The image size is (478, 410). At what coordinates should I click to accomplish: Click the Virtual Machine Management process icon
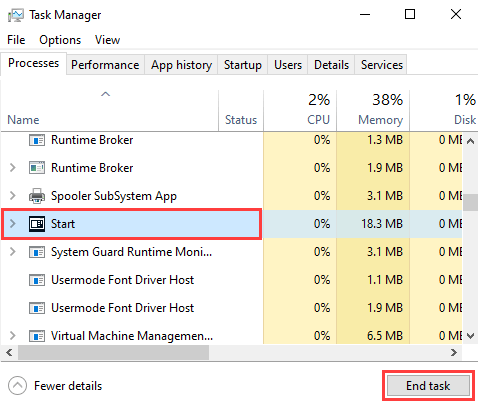click(37, 336)
